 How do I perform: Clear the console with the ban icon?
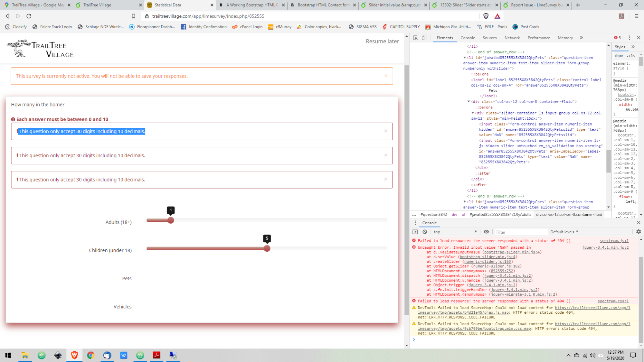(x=425, y=232)
